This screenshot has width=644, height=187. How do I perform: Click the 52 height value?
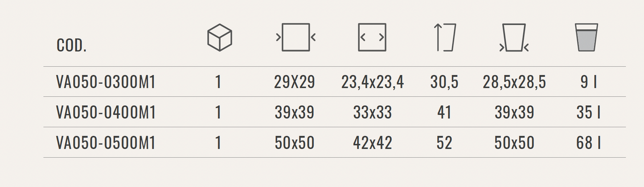coord(444,143)
